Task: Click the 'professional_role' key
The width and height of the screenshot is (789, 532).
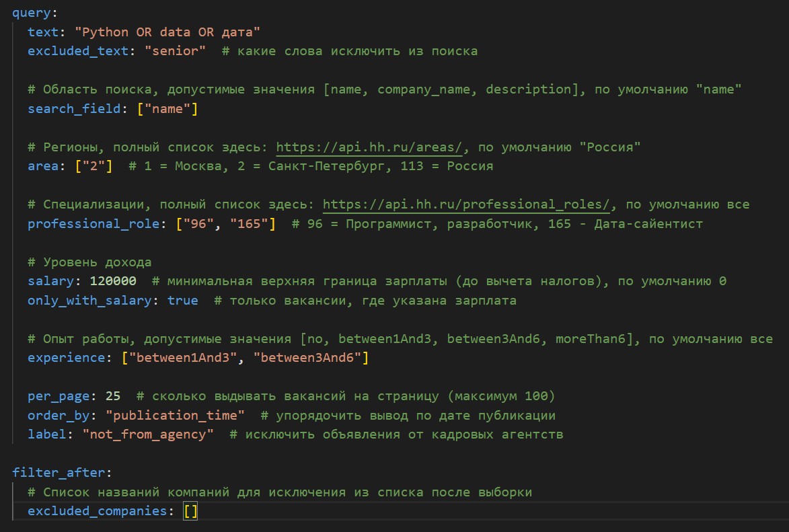Action: [93, 223]
